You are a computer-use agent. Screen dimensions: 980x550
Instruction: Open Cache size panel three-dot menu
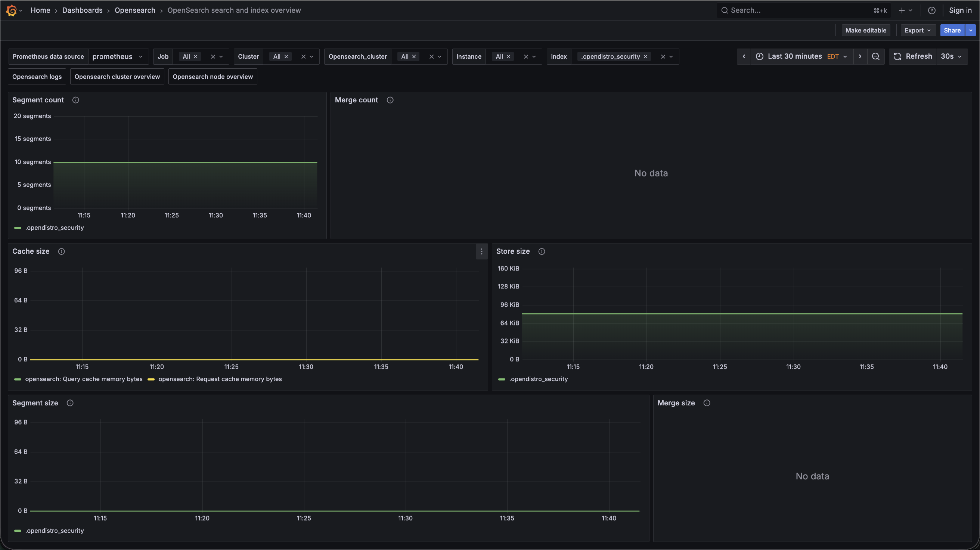coord(482,251)
